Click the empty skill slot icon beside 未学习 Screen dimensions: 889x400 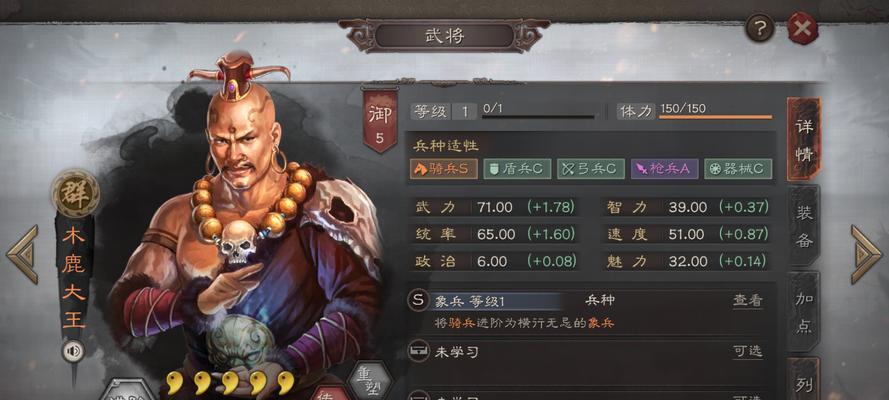[x=417, y=351]
